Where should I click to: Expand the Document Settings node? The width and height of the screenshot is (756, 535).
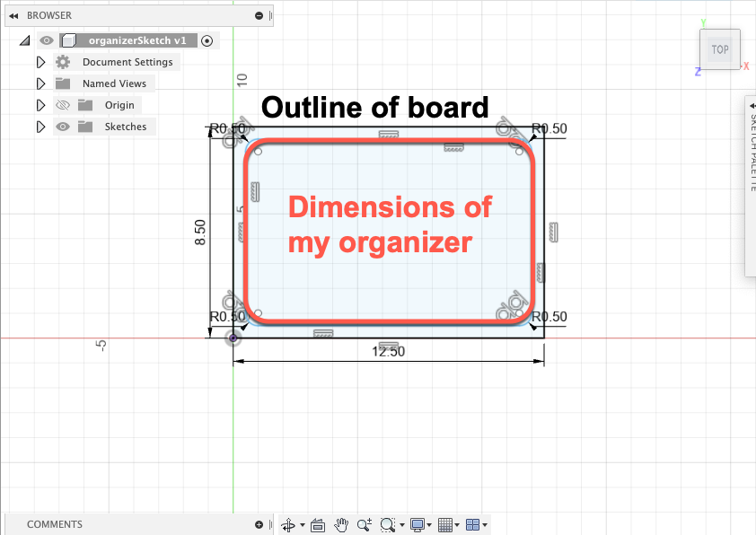click(x=40, y=62)
